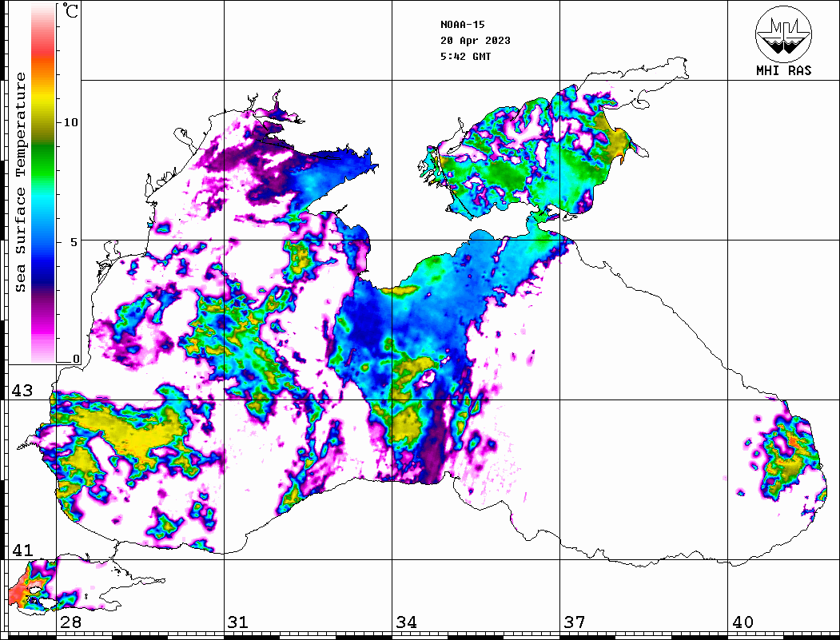Click the '°C' unit label
This screenshot has width=840, height=640.
[70, 10]
